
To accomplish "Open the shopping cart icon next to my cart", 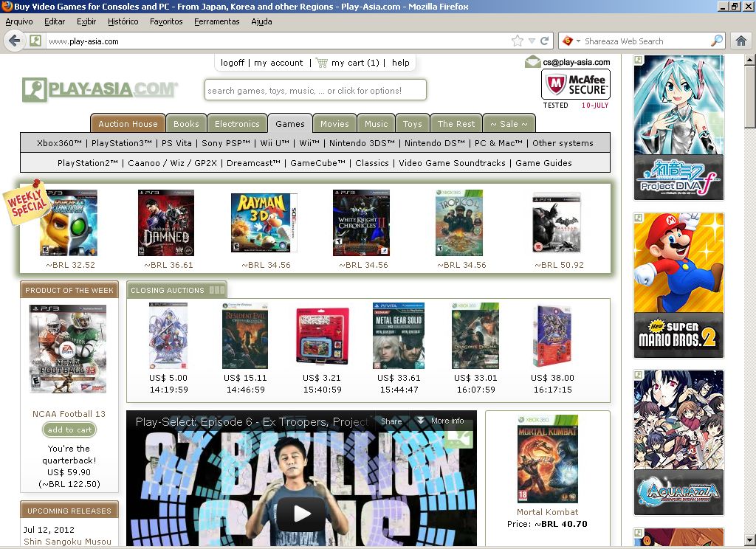I will (321, 63).
